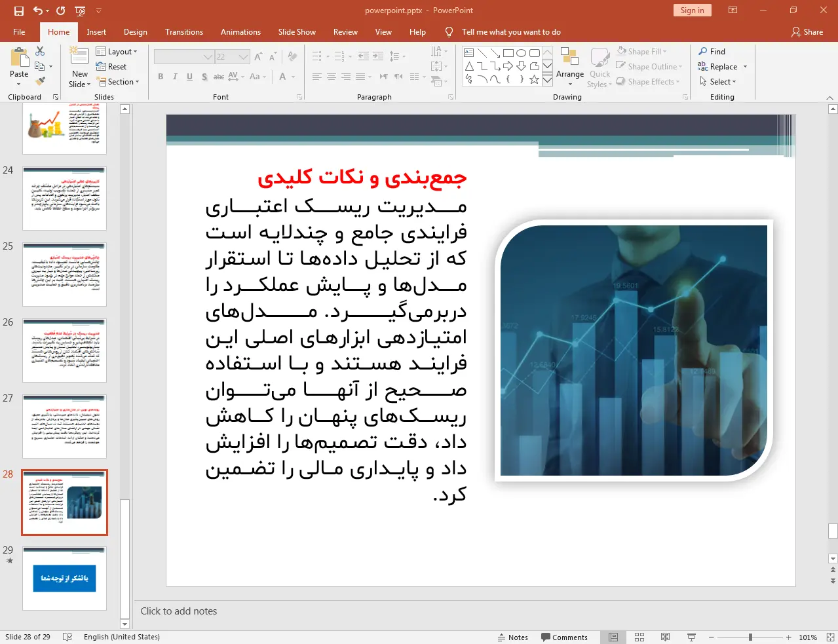838x644 pixels.
Task: Adjust the zoom slider handle
Action: click(x=750, y=637)
